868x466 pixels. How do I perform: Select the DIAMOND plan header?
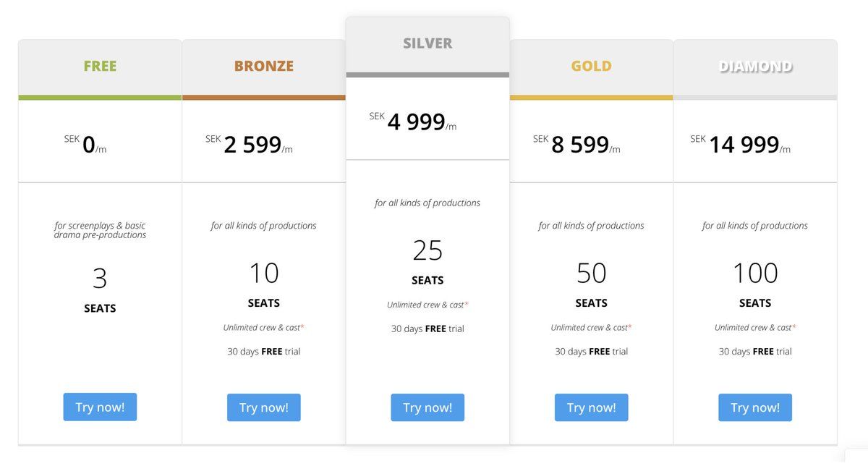(x=755, y=66)
